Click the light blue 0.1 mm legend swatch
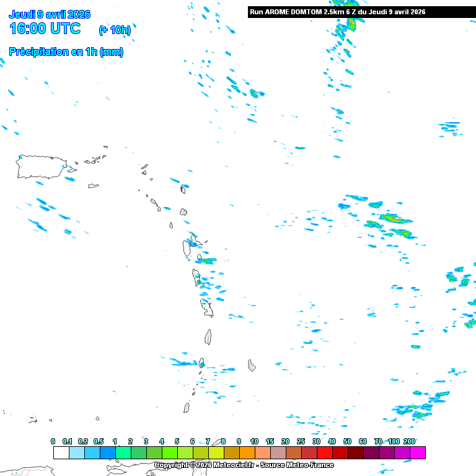This screenshot has width=476, height=476. click(x=76, y=453)
